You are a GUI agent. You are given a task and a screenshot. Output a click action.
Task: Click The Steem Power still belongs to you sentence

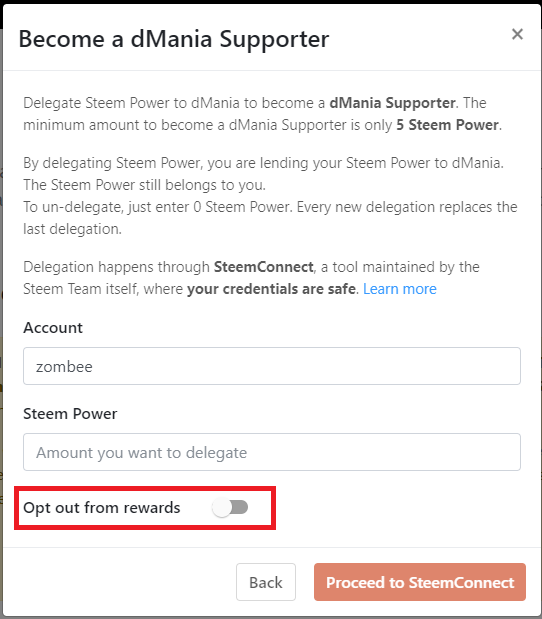point(144,185)
